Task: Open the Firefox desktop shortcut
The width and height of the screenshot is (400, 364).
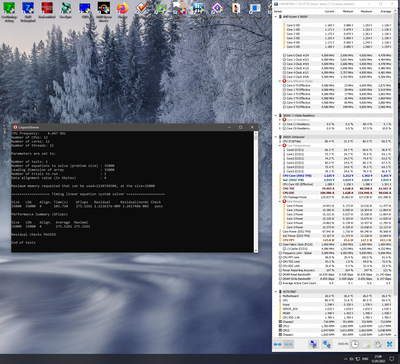Action: point(123,8)
